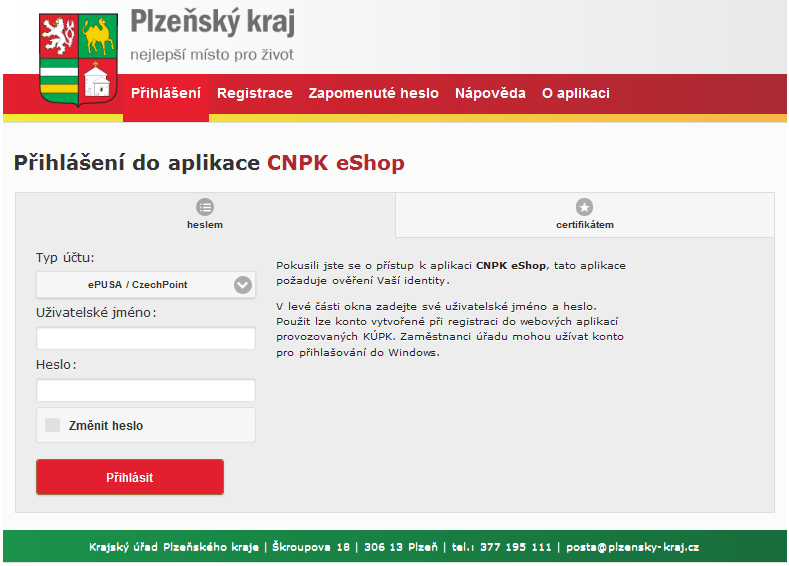The image size is (789, 566).
Task: Click the red Přihlásit button
Action: [130, 477]
